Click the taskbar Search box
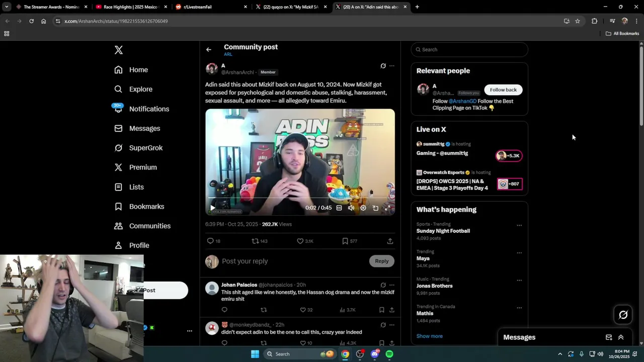The height and width of the screenshot is (362, 644). point(300,354)
